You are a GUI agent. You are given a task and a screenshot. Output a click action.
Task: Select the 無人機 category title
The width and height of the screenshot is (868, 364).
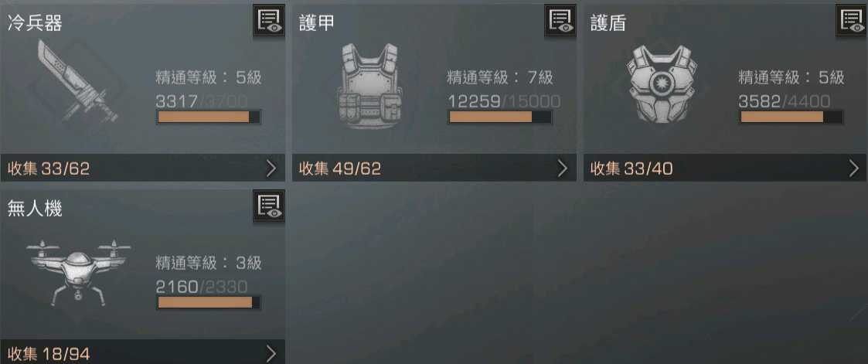point(34,209)
